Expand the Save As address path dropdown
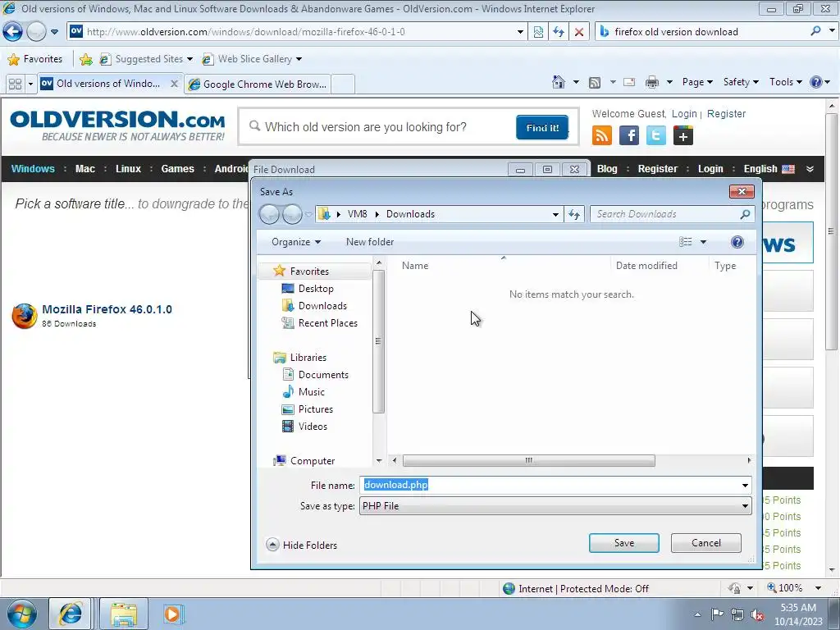The width and height of the screenshot is (840, 630). coord(555,214)
